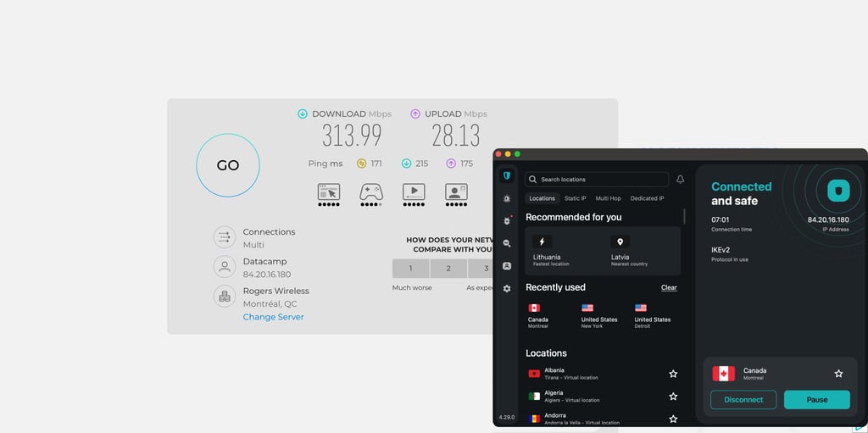The height and width of the screenshot is (433, 868).
Task: Select recently used United States New York
Action: point(599,316)
